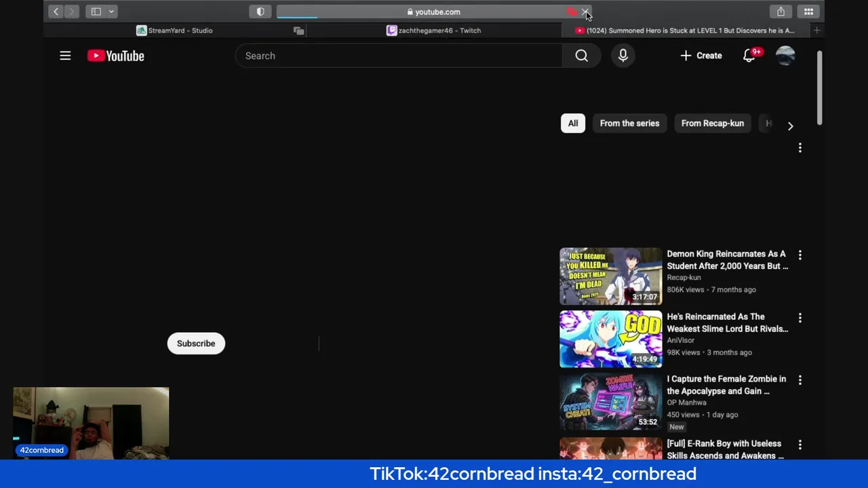The image size is (868, 488).
Task: Click the 450K views • 1 day ago text
Action: (x=702, y=415)
